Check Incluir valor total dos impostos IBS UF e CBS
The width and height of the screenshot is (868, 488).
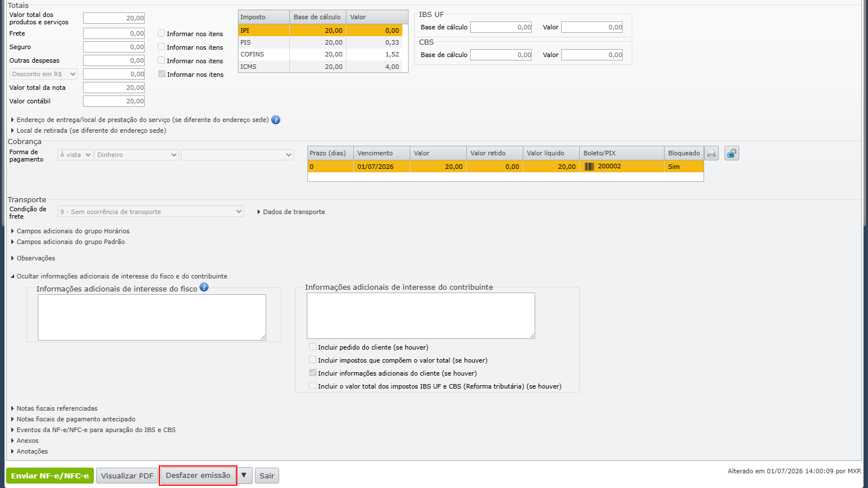(313, 386)
